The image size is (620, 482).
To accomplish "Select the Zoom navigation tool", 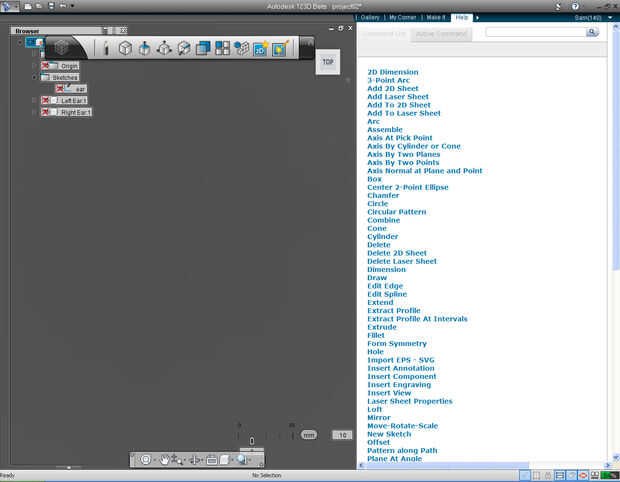I will click(x=177, y=459).
